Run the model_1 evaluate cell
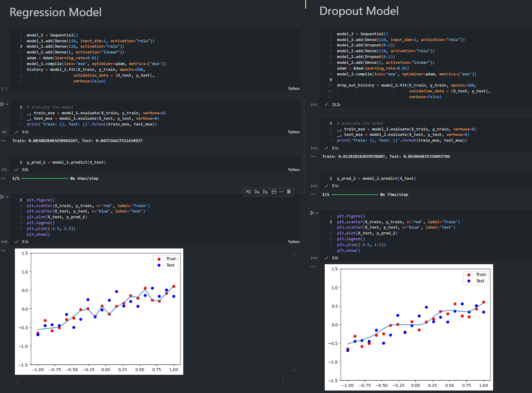The image size is (532, 393). 2,104
